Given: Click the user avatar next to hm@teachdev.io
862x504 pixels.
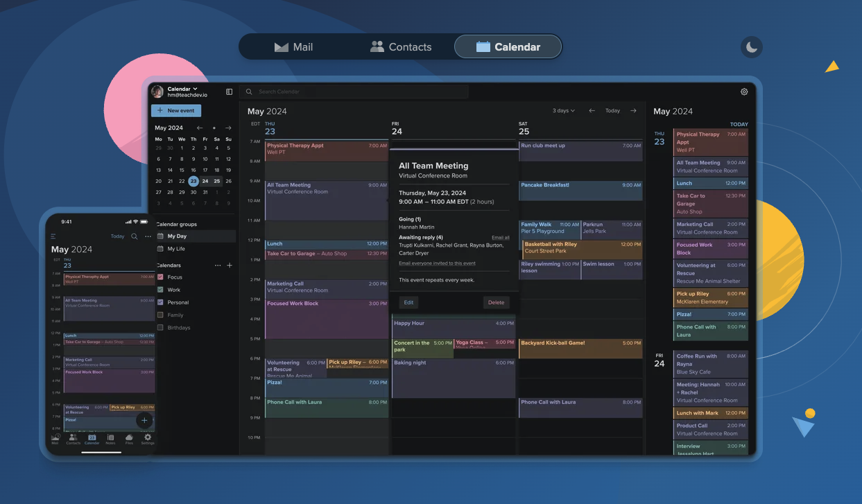Looking at the screenshot, I should pos(157,92).
